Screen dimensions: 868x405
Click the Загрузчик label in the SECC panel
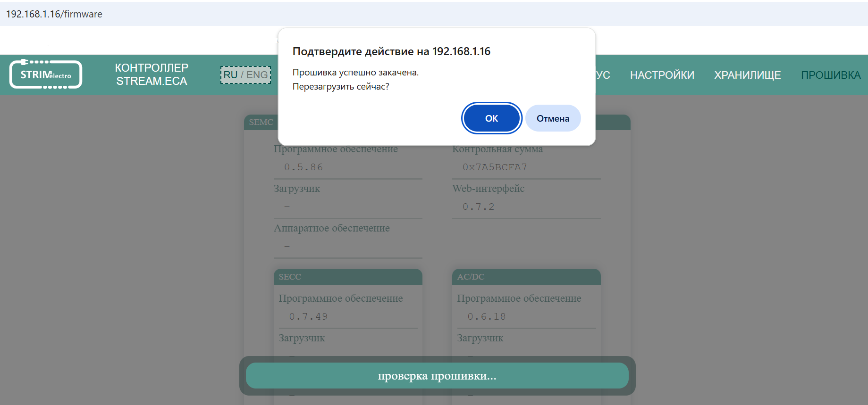click(302, 338)
